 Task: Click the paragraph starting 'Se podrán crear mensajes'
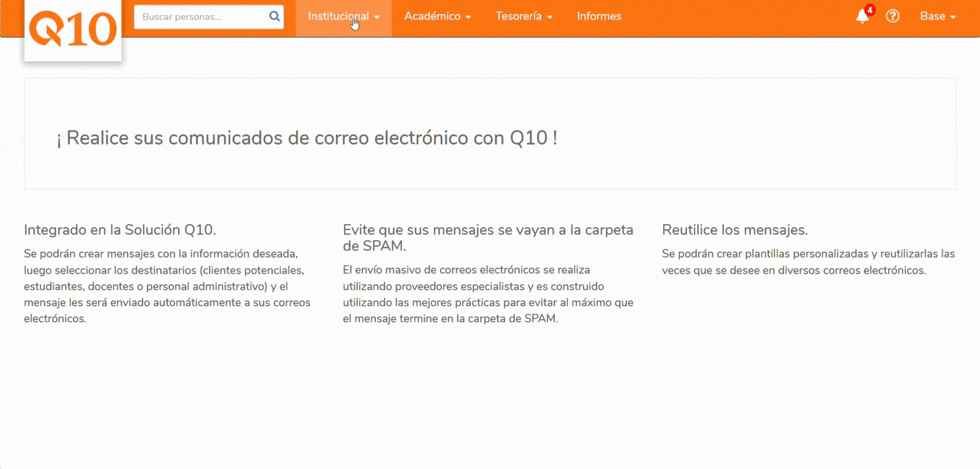click(167, 286)
